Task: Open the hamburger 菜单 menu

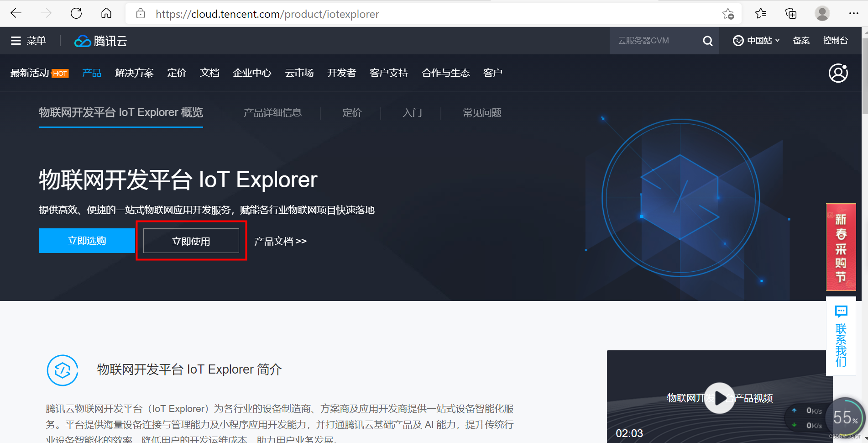Action: click(x=28, y=41)
